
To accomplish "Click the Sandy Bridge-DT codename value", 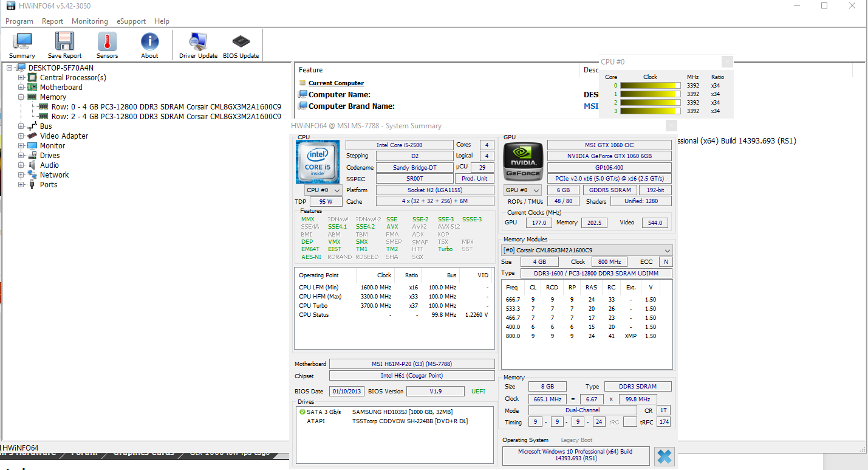I will coord(414,167).
